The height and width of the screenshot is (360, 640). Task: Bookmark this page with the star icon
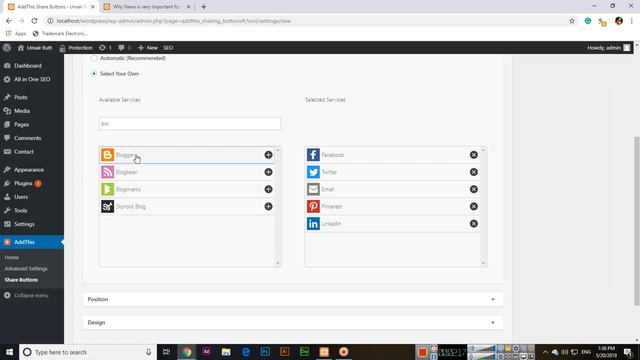pyautogui.click(x=572, y=21)
